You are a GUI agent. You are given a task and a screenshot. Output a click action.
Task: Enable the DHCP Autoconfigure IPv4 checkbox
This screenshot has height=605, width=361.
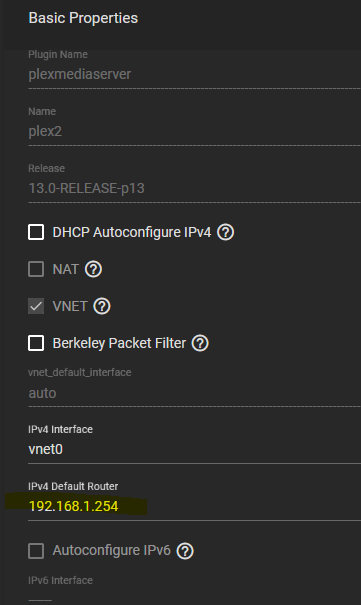click(36, 232)
